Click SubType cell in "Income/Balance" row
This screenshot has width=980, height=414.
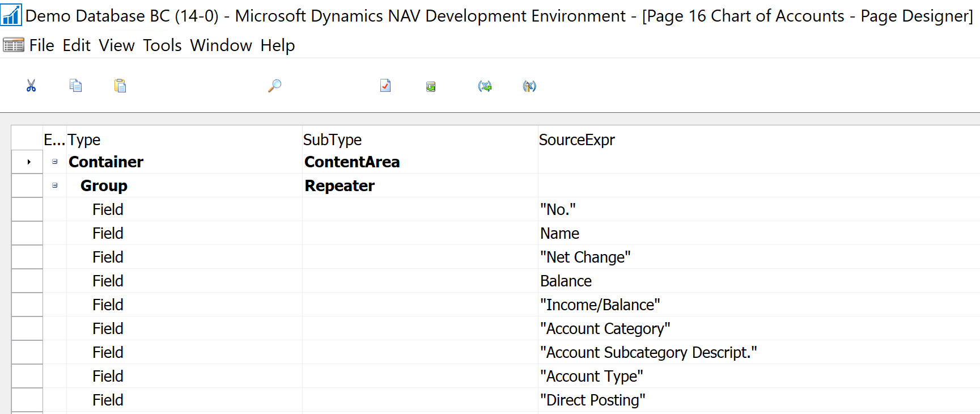[420, 305]
